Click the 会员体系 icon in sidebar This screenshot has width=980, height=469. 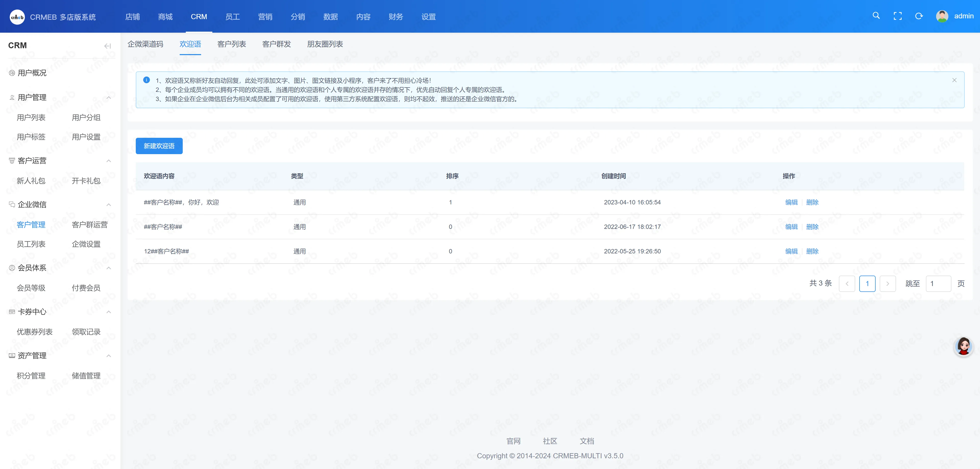click(x=12, y=268)
